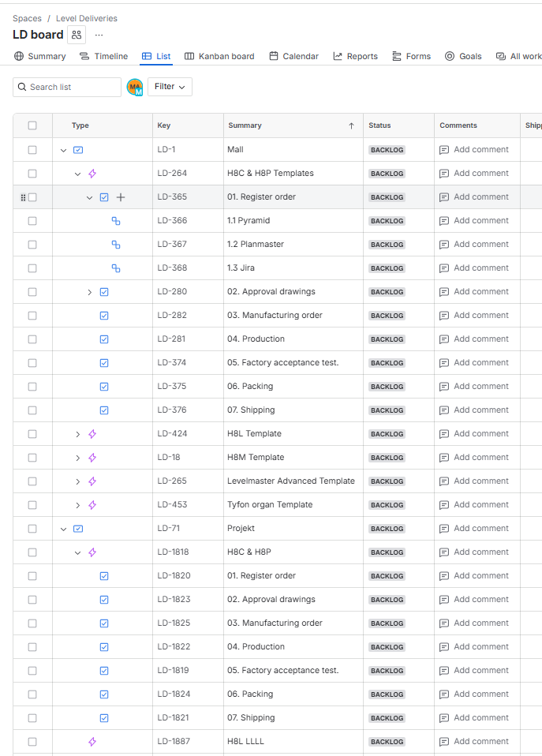Screen dimensions: 542x756
Task: Check the row checkbox for LD-1 Mall
Action: [x=32, y=149]
